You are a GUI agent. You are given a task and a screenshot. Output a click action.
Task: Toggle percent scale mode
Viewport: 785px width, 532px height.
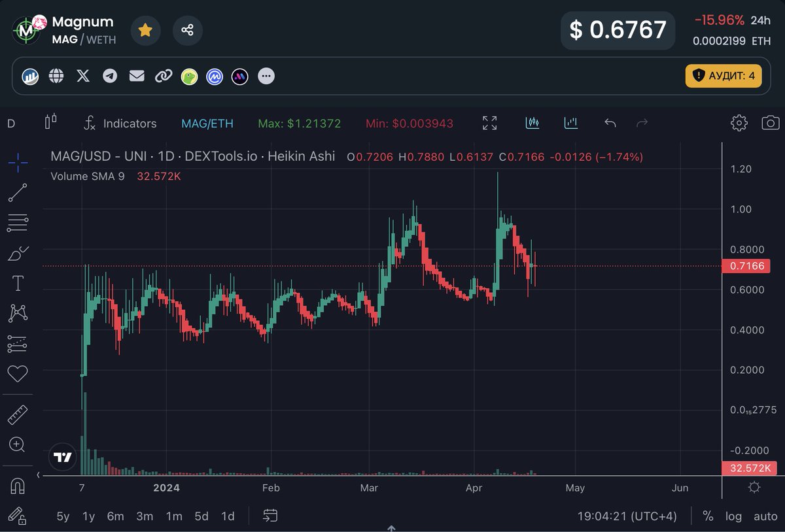708,516
